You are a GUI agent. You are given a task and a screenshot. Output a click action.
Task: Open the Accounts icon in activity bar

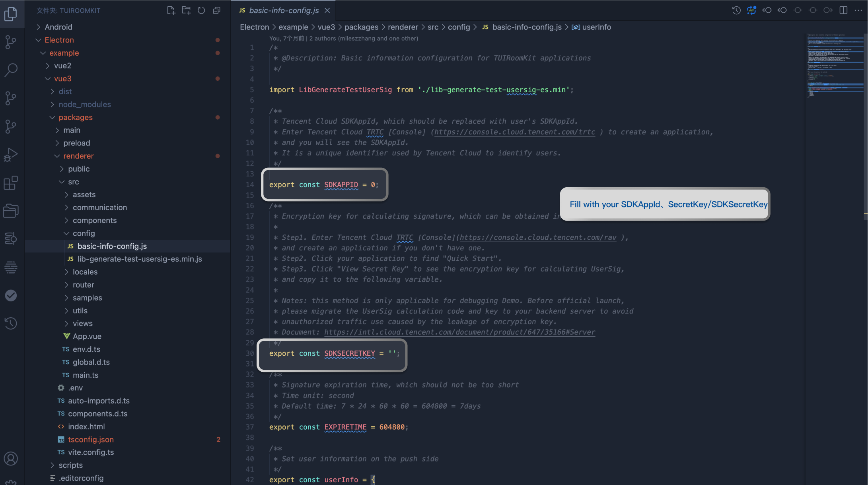point(11,458)
